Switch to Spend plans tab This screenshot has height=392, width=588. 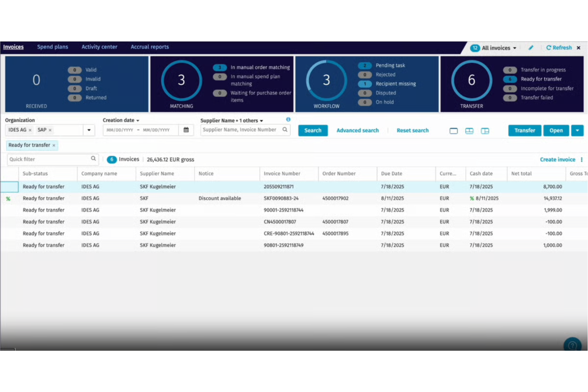click(52, 47)
